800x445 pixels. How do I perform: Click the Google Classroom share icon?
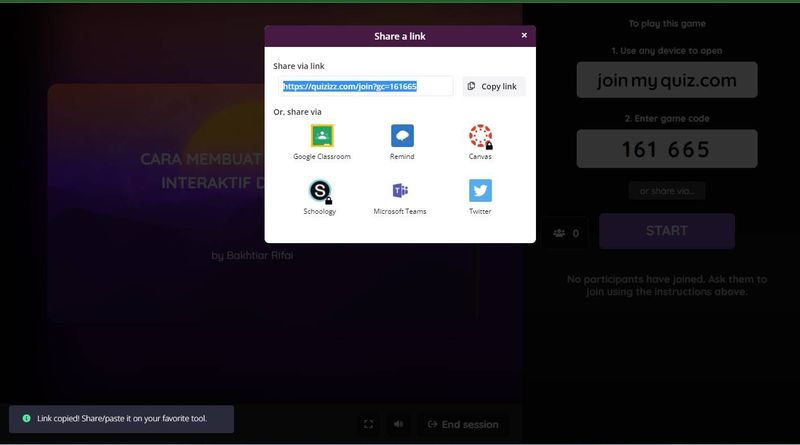coord(321,136)
